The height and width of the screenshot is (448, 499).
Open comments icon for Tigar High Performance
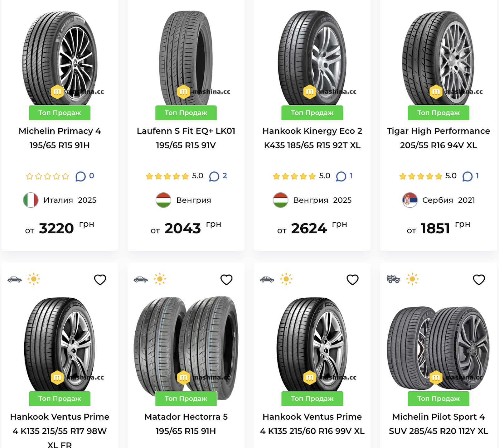coord(467,176)
